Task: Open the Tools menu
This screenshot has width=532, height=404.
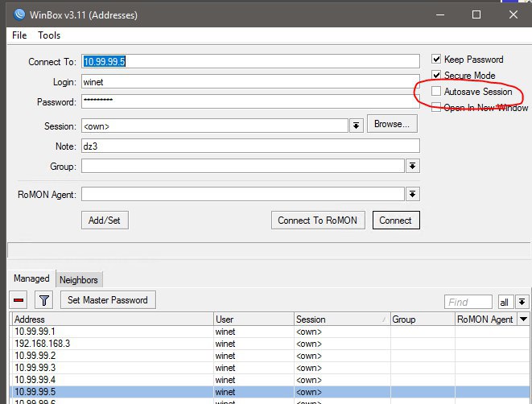Action: 49,35
